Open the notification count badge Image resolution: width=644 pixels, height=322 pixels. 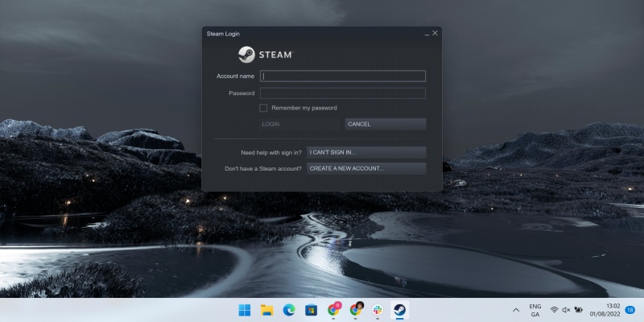tap(630, 310)
